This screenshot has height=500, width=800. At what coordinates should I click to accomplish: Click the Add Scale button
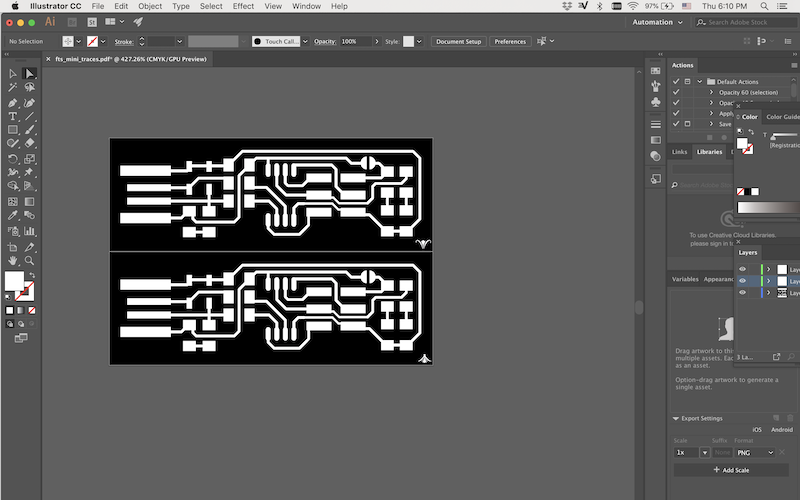(x=731, y=470)
